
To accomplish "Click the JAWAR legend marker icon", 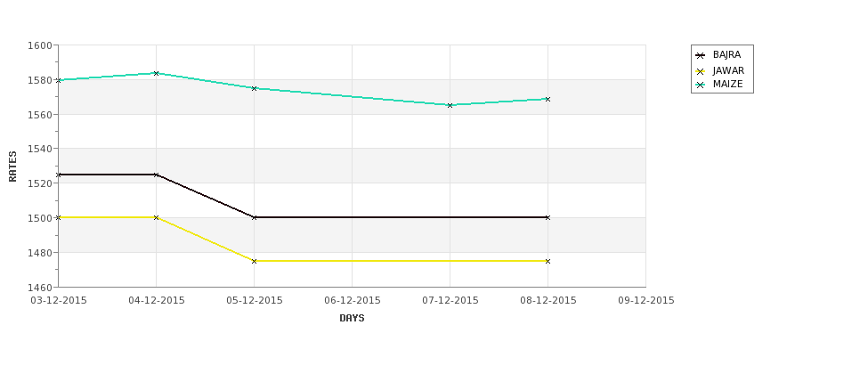I will (701, 71).
